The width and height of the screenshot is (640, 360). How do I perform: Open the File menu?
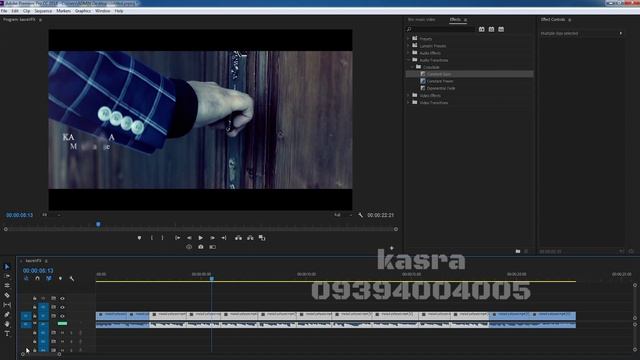4,11
